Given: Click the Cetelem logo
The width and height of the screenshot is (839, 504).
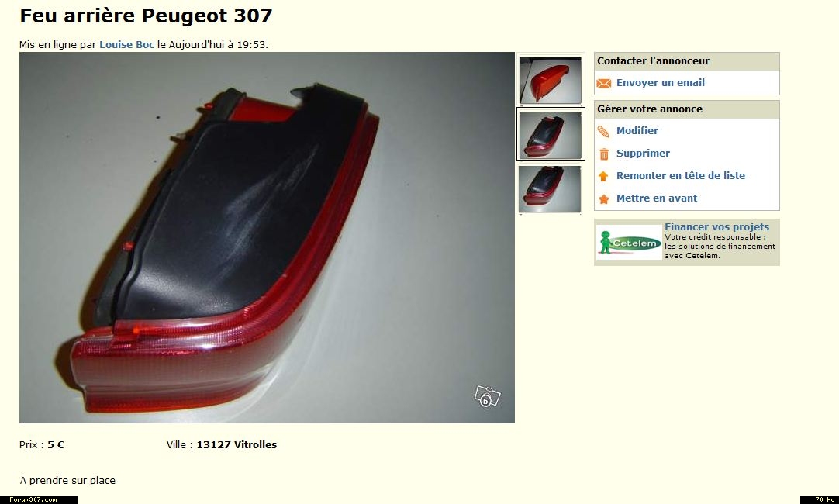Looking at the screenshot, I should tap(630, 243).
